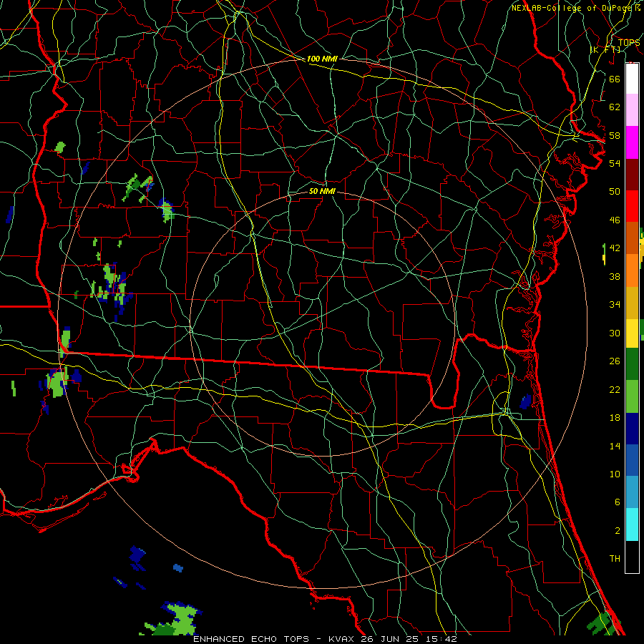Click the white swatch in the tops legend
Screen dimensions: 644x644
632,79
